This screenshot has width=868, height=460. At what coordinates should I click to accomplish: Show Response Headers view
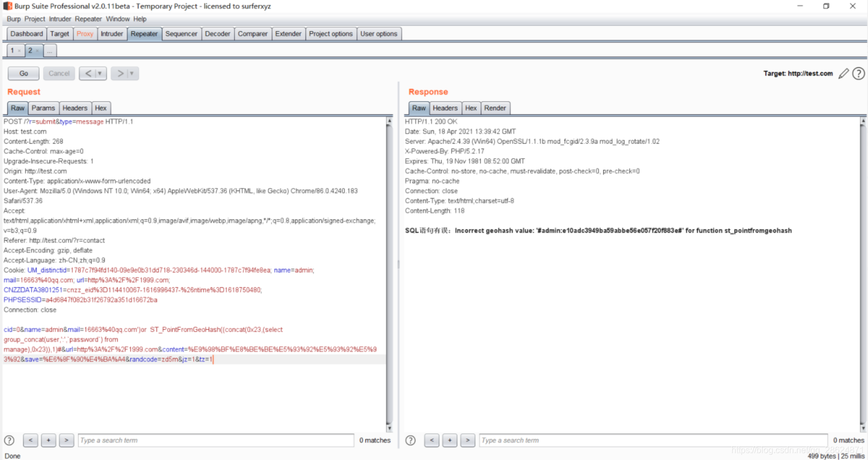tap(445, 108)
